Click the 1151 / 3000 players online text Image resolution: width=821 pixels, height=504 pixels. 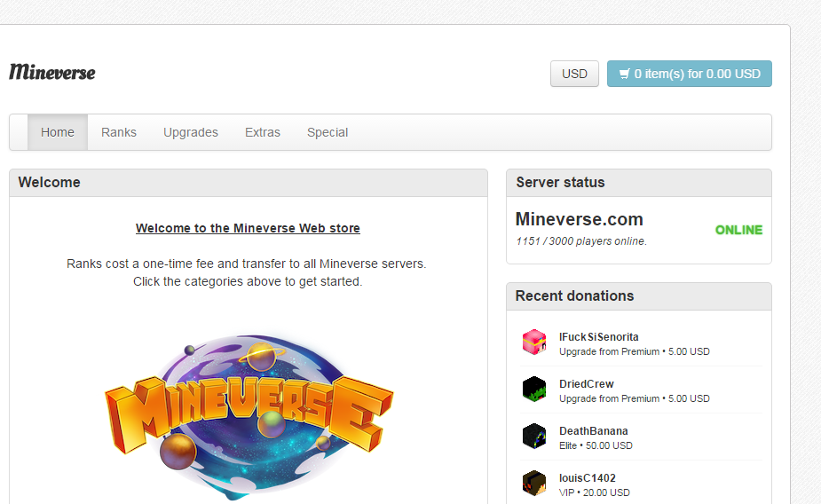click(x=581, y=241)
